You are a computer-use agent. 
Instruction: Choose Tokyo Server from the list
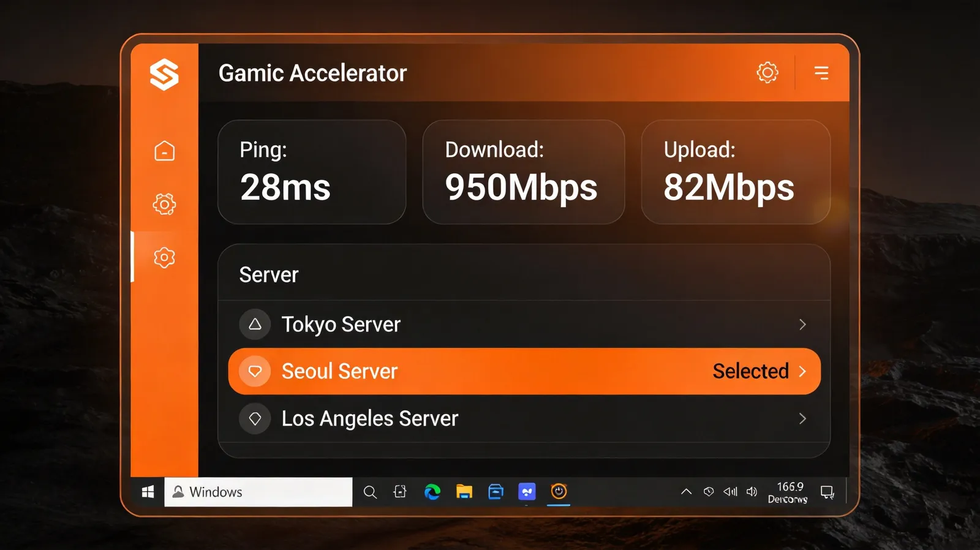[524, 325]
